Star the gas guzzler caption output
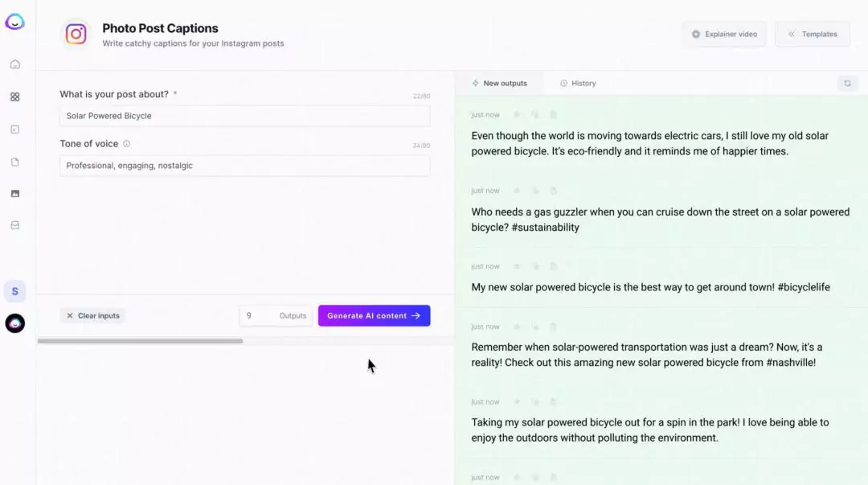 (517, 191)
